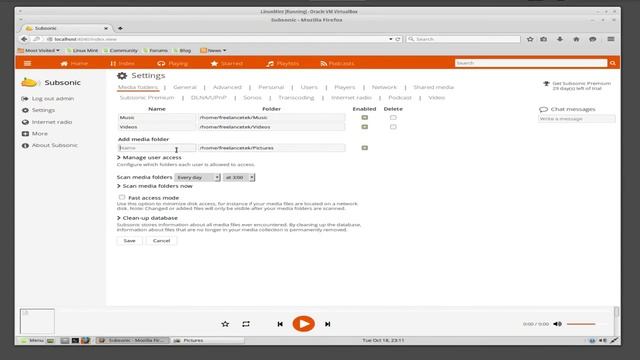Star the current track in player
Screen dimensions: 640x360
[225, 324]
